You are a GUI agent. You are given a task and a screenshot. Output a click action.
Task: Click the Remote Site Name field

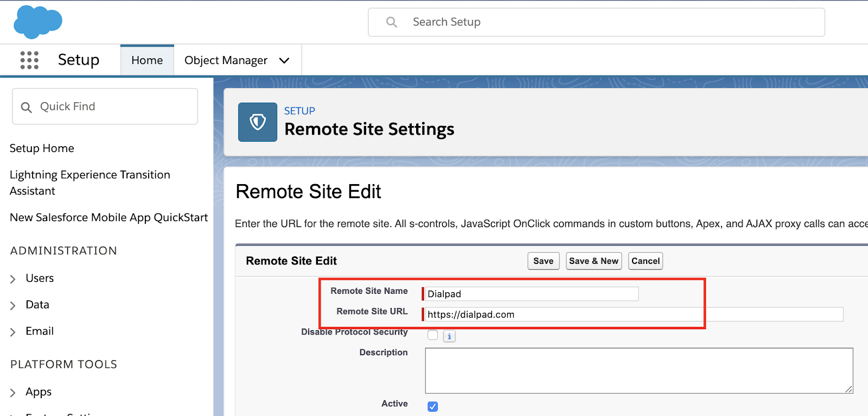(532, 294)
